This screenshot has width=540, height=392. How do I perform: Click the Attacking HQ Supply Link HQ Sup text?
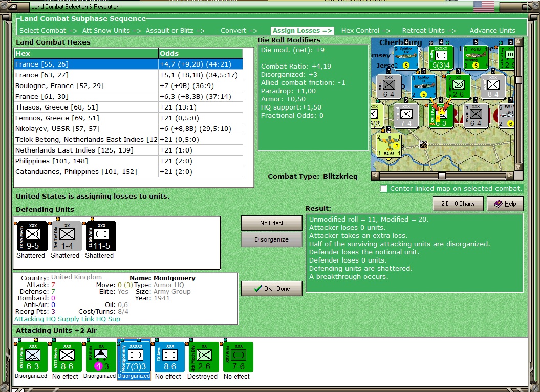point(67,319)
